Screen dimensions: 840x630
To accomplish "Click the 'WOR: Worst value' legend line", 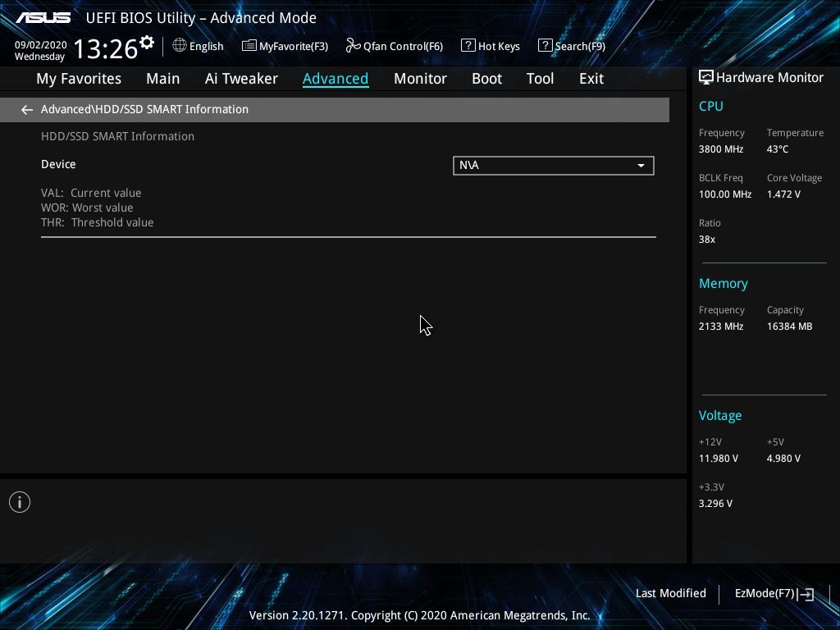I will pos(87,208).
